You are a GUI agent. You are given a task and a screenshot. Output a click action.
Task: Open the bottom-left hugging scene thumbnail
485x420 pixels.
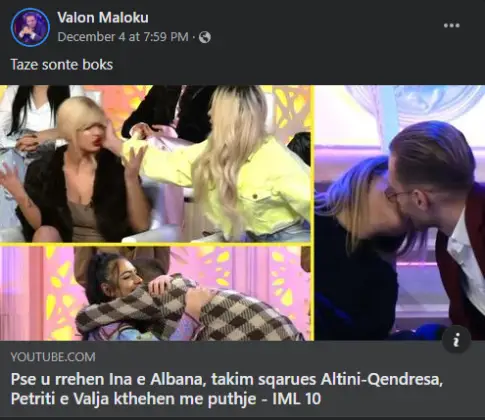[x=155, y=293]
